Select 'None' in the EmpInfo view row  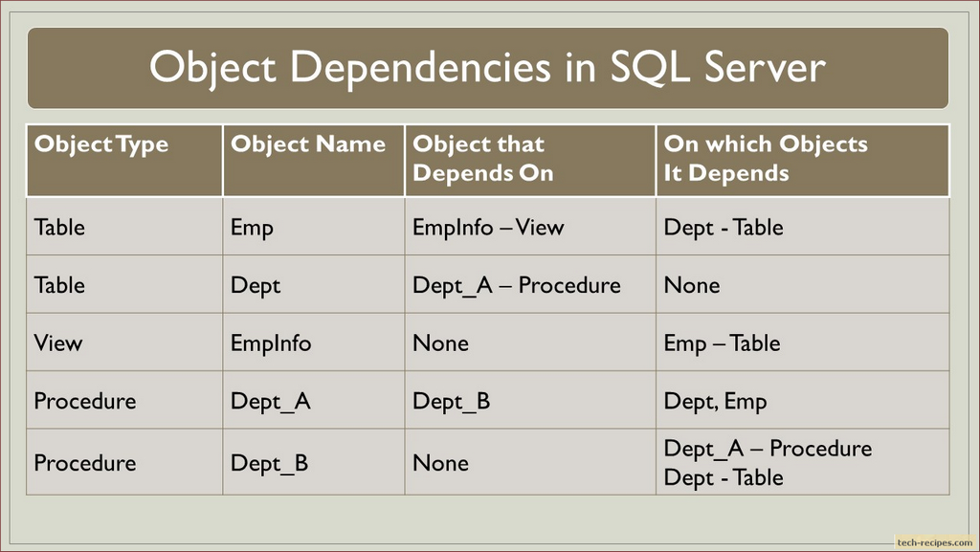440,343
